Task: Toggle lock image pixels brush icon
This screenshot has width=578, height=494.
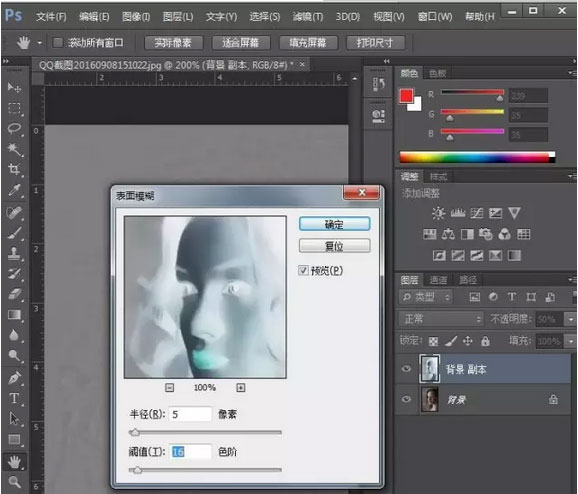Action: (450, 341)
